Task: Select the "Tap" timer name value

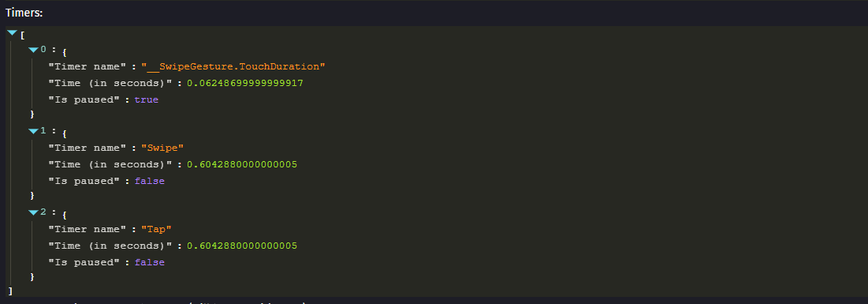Action: tap(156, 230)
